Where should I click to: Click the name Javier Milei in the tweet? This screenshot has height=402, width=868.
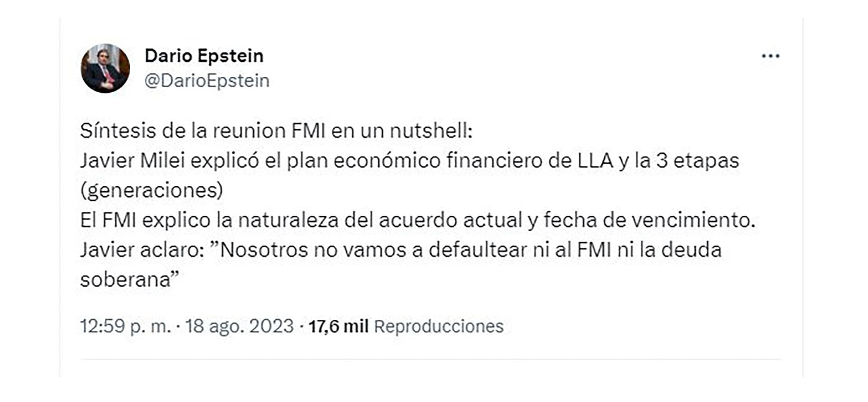[132, 161]
